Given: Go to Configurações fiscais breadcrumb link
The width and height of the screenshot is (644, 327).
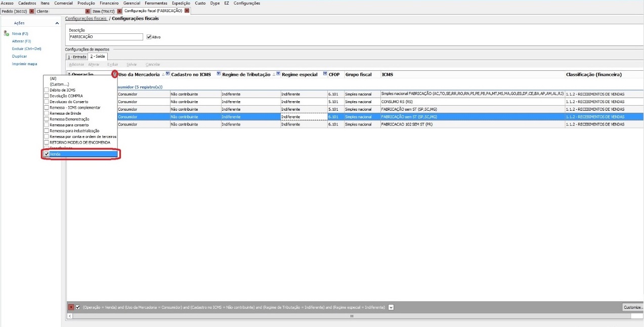Looking at the screenshot, I should click(87, 19).
